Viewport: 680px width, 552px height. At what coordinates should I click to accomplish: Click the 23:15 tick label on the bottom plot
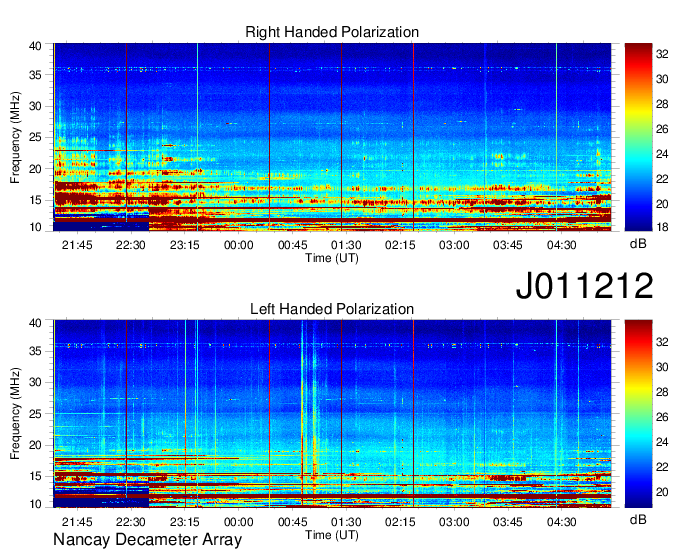(x=184, y=522)
